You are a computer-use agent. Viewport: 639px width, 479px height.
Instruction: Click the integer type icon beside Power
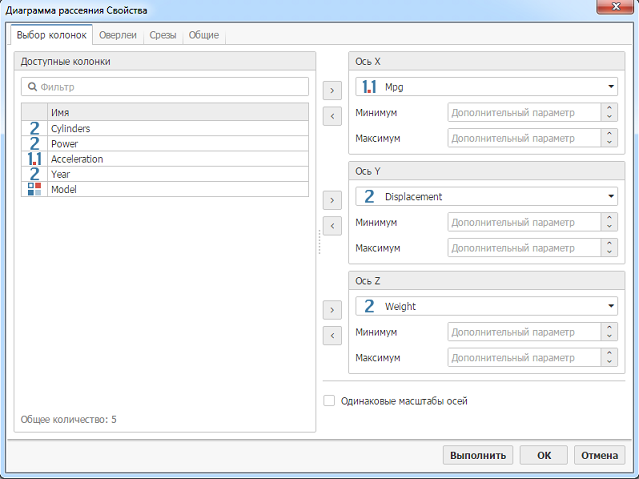coord(34,143)
